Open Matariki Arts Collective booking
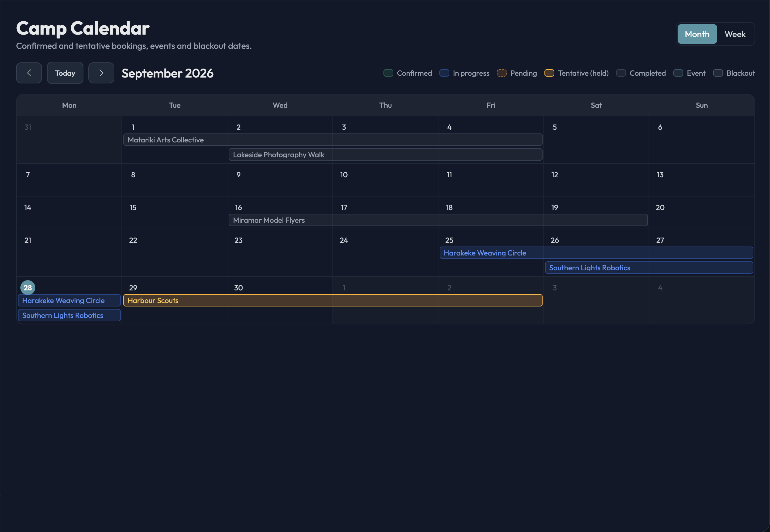770x532 pixels. coord(333,140)
